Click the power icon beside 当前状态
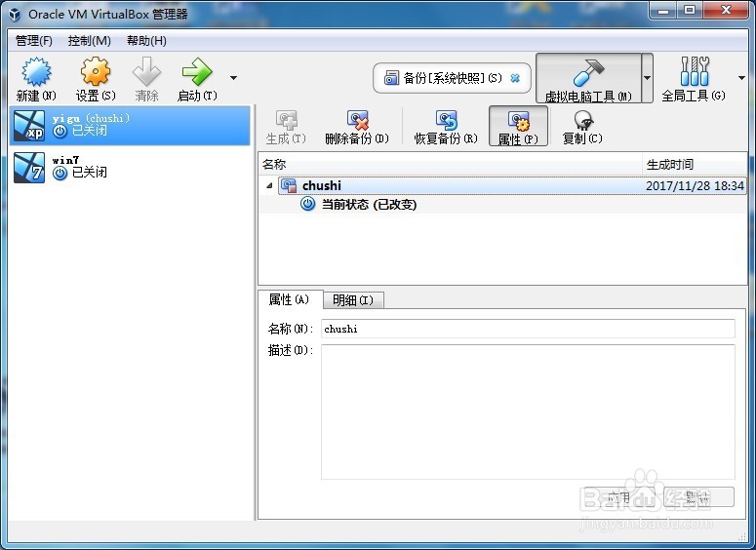Viewport: 756px width, 550px height. pyautogui.click(x=307, y=204)
